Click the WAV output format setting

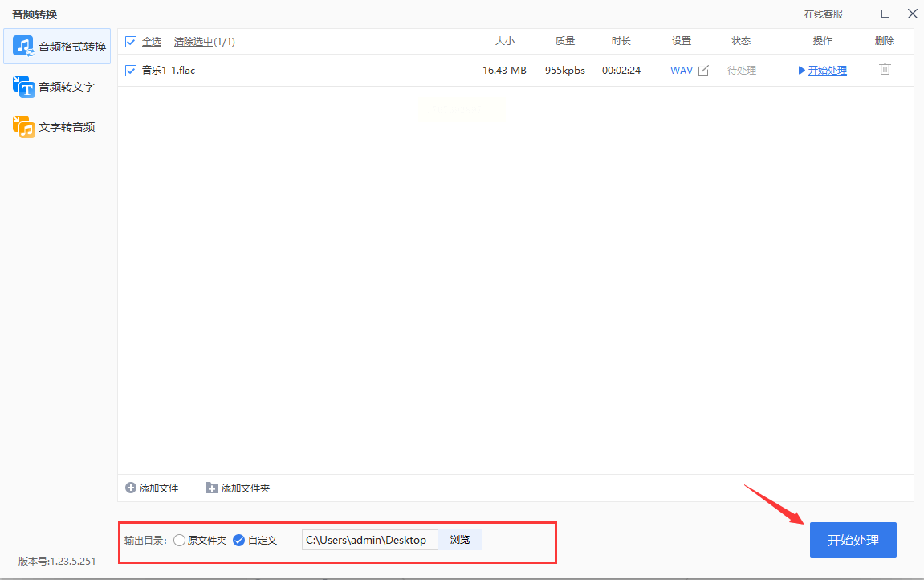point(682,71)
